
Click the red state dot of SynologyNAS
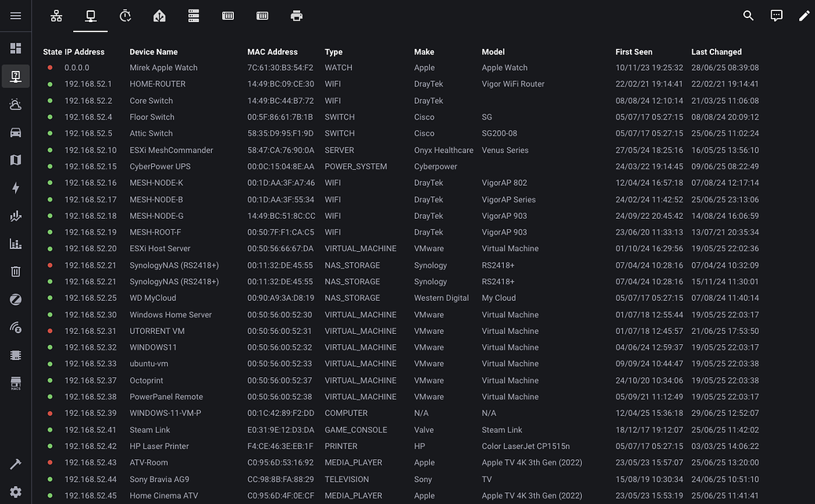(50, 265)
